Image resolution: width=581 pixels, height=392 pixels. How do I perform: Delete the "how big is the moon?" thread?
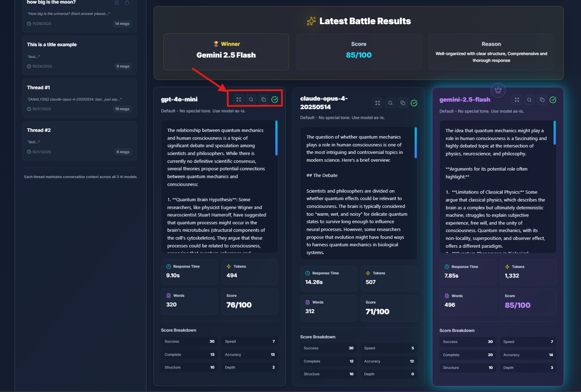[x=127, y=2]
